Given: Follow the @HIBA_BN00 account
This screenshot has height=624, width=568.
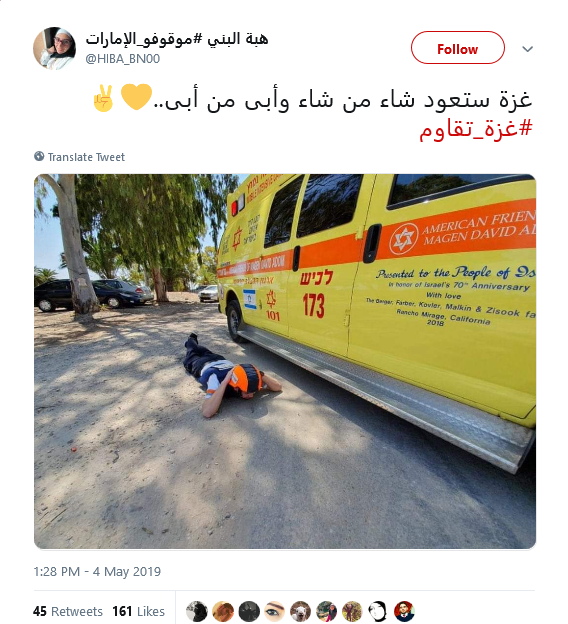Looking at the screenshot, I should [x=458, y=48].
